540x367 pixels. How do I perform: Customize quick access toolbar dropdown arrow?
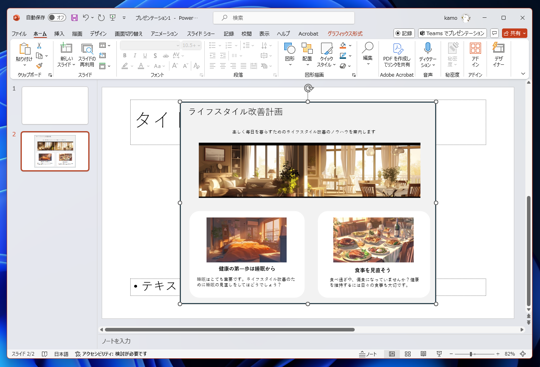click(x=124, y=18)
